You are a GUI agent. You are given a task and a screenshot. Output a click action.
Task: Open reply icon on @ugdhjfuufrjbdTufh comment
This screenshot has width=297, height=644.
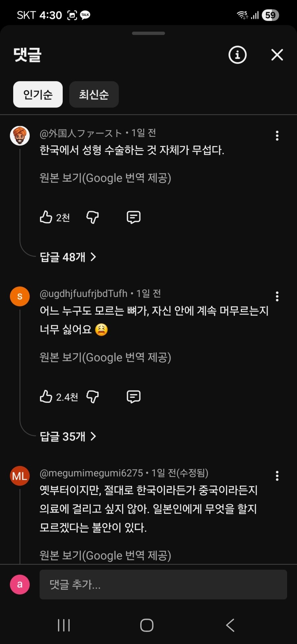[x=134, y=397]
